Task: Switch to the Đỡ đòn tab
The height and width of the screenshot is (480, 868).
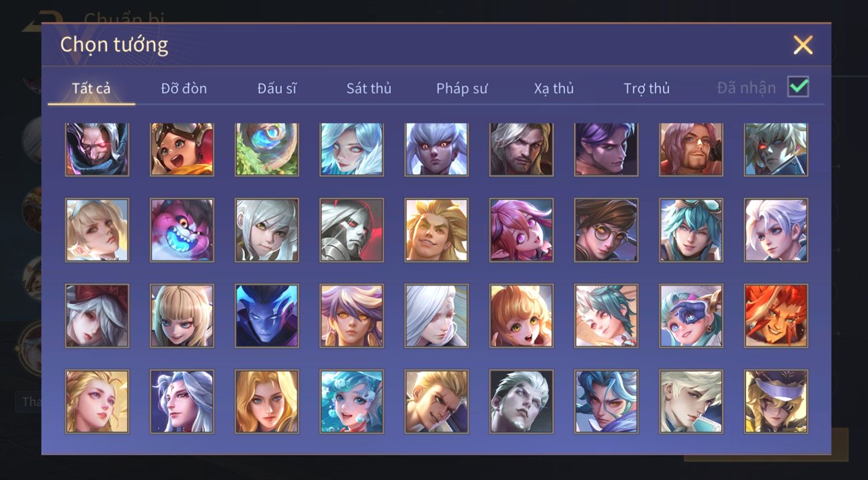Action: (184, 88)
